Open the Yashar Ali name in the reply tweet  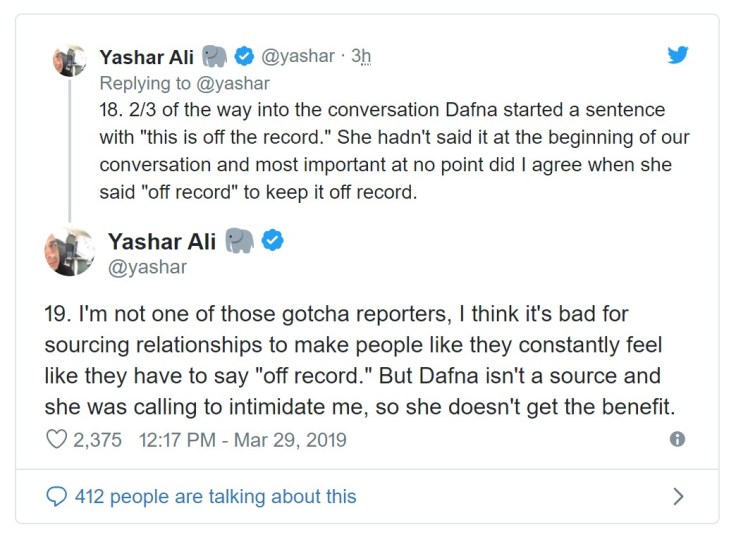[146, 56]
